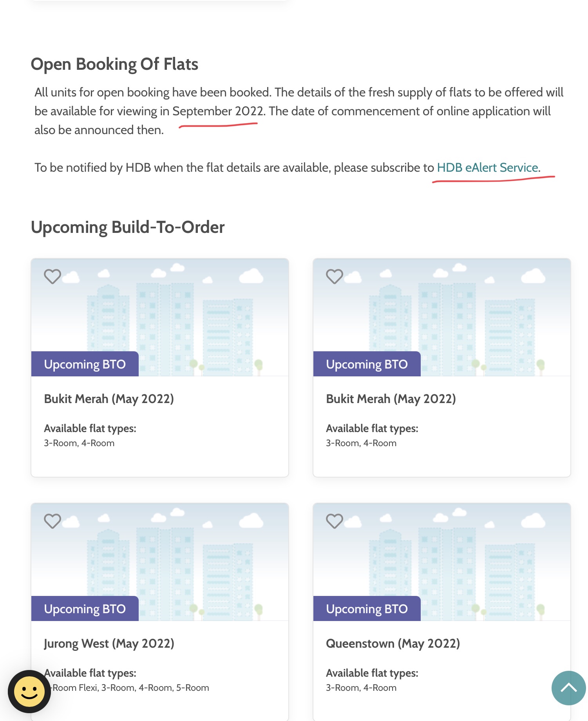Favorite the left Bukit Merah card heart

[52, 276]
